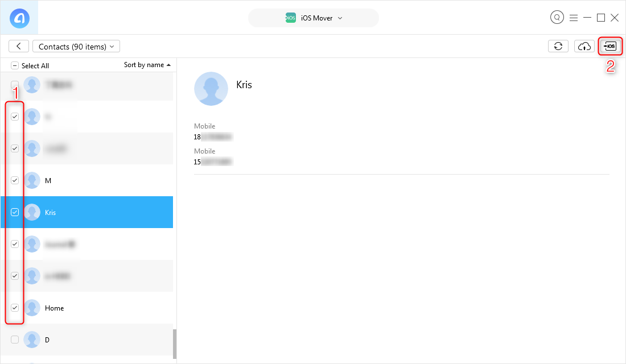
Task: Switch mode via the iOS Mover header item
Action: click(314, 18)
